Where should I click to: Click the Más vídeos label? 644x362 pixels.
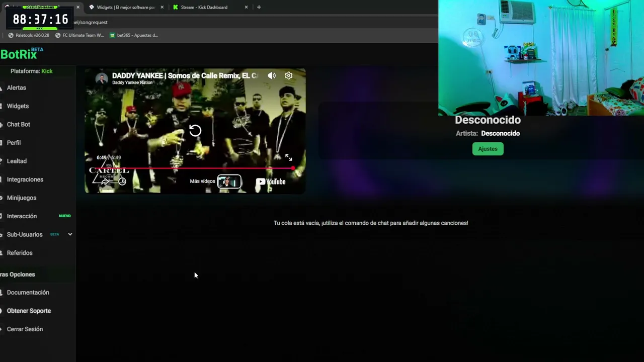(202, 182)
